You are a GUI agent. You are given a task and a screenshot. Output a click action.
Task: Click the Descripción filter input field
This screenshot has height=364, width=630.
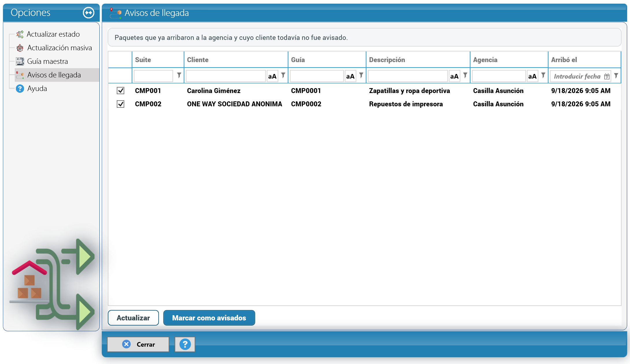tap(408, 76)
